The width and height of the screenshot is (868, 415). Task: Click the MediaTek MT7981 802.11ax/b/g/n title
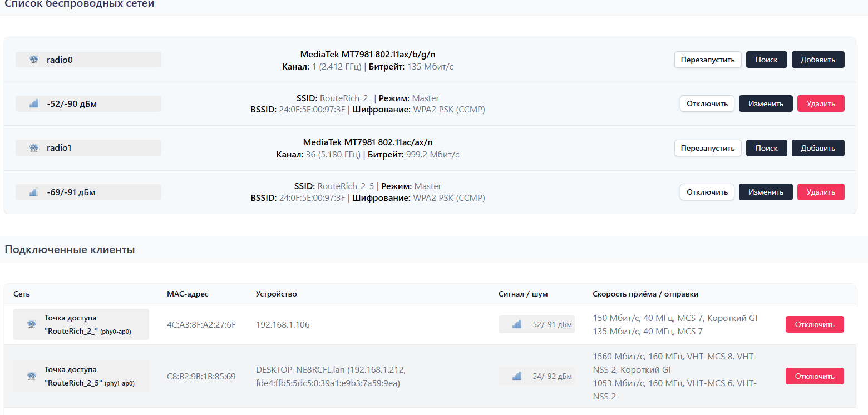tap(368, 54)
